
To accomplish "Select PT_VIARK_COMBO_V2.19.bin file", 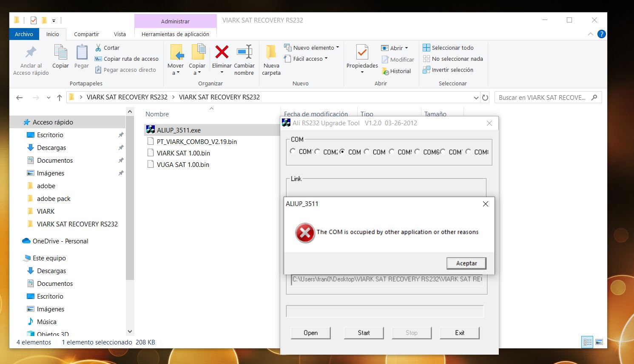I will pos(197,141).
